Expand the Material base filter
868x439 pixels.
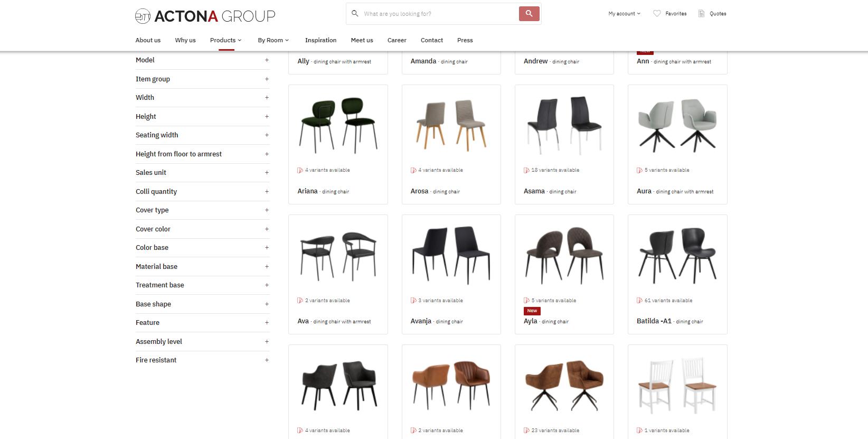click(202, 267)
